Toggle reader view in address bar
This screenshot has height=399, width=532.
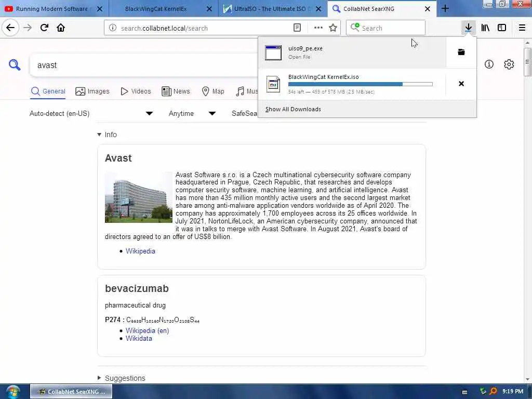pos(297,28)
